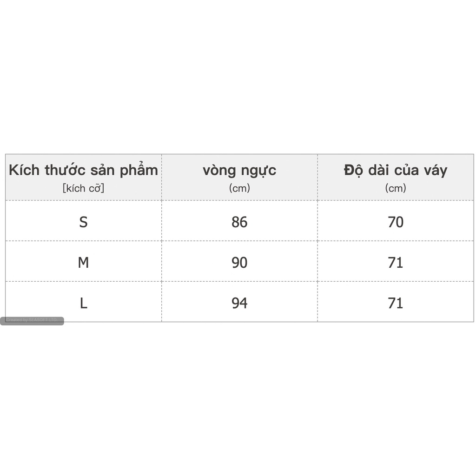Click dress length 71 in L row
Screen dimensions: 476x476
tap(396, 304)
